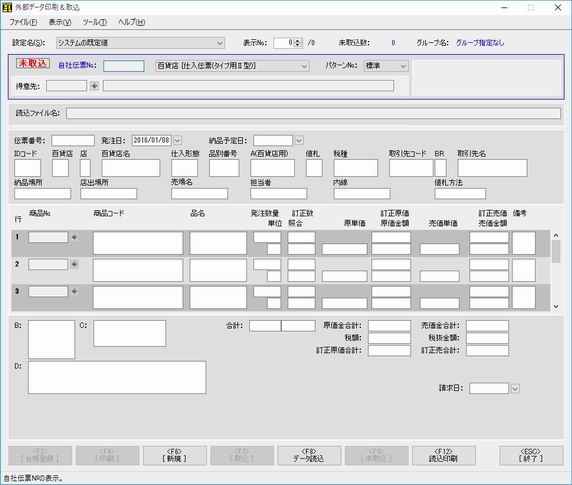Click the F6 新規 button

coord(174,455)
